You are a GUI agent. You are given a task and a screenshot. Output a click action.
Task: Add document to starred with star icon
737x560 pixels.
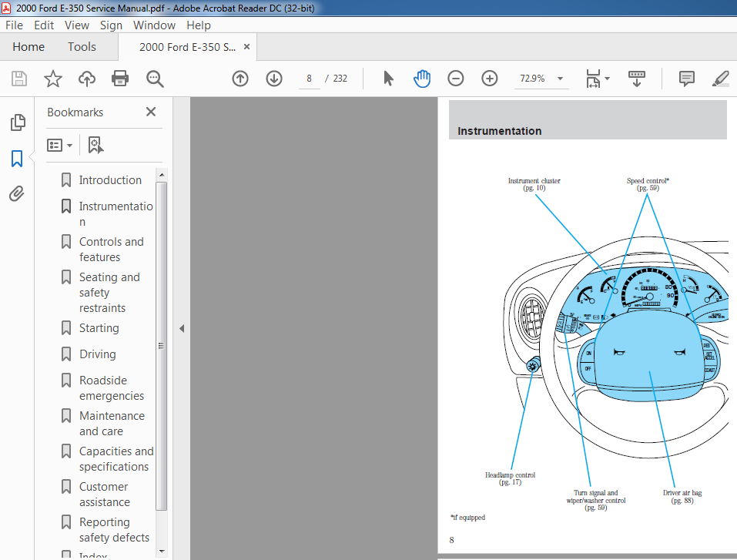52,79
